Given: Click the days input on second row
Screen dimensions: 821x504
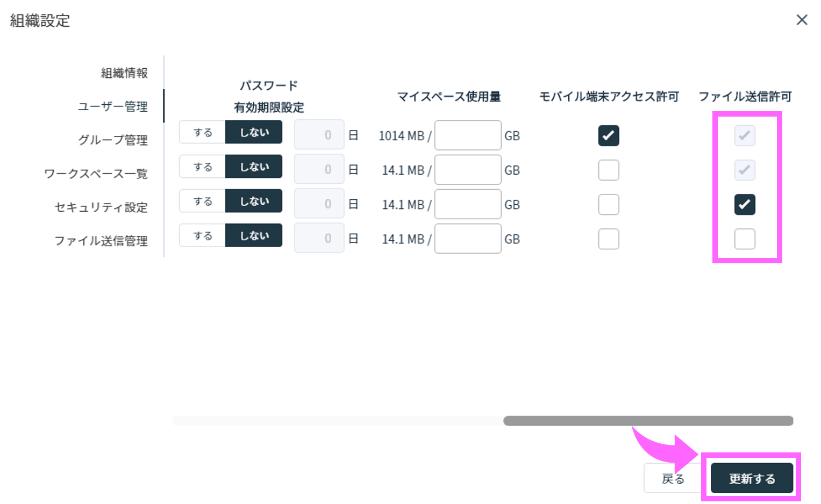Looking at the screenshot, I should tap(319, 168).
